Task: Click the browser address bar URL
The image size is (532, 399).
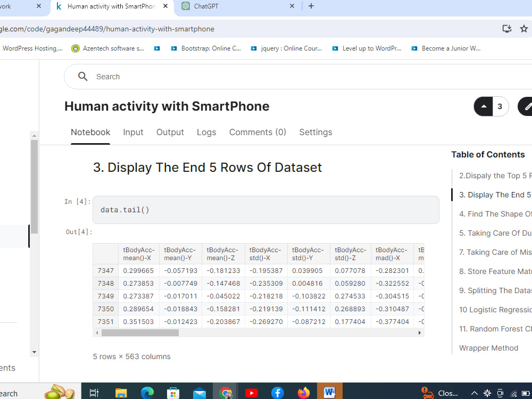Action: click(107, 29)
